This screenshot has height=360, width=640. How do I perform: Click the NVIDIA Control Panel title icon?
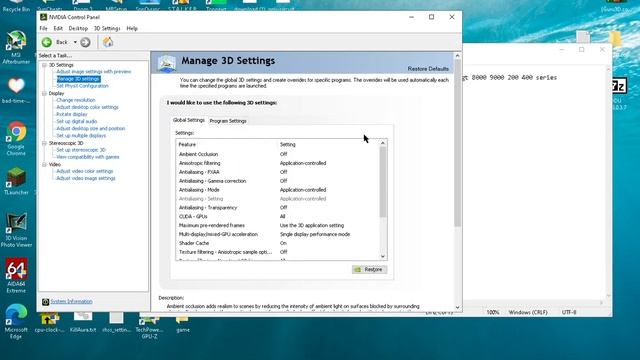43,17
